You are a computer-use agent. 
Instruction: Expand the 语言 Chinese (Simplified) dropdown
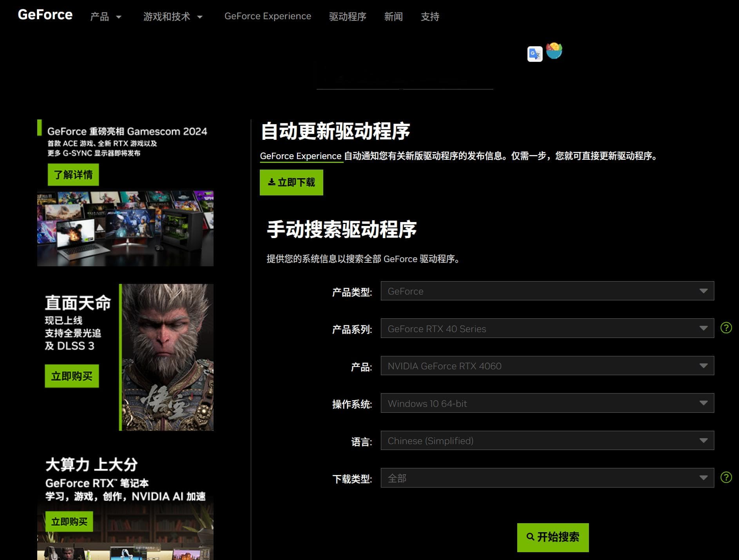(x=547, y=441)
